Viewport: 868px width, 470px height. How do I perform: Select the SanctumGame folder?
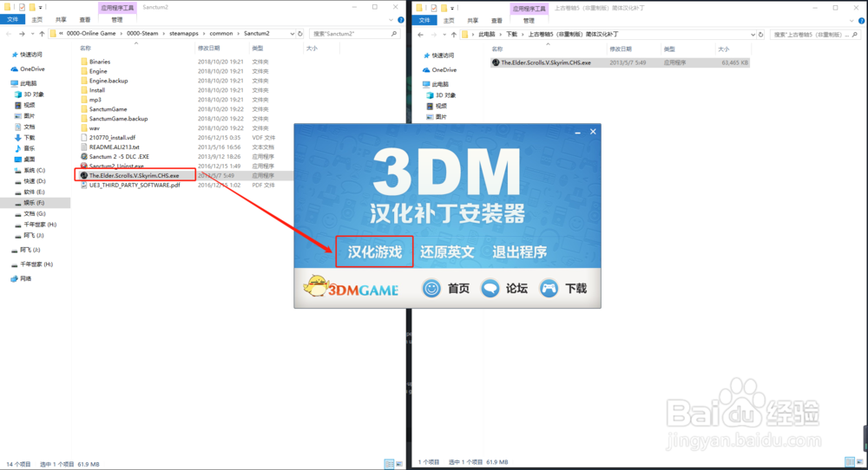coord(108,109)
